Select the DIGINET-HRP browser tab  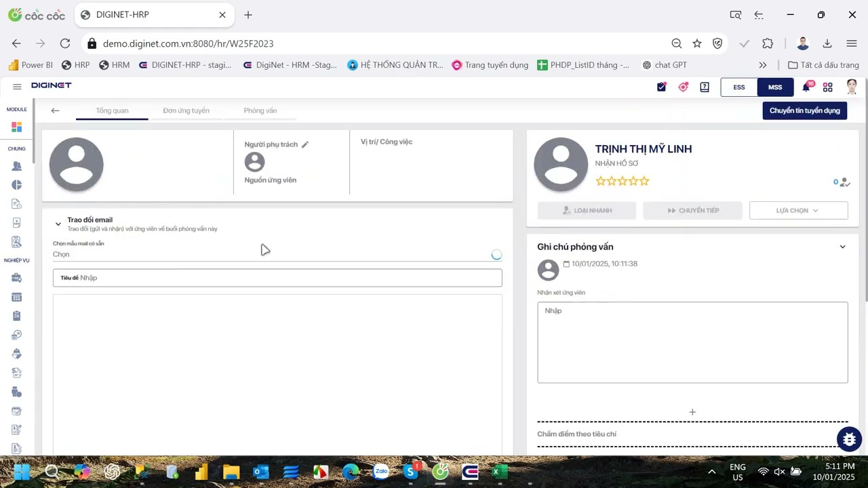[153, 15]
